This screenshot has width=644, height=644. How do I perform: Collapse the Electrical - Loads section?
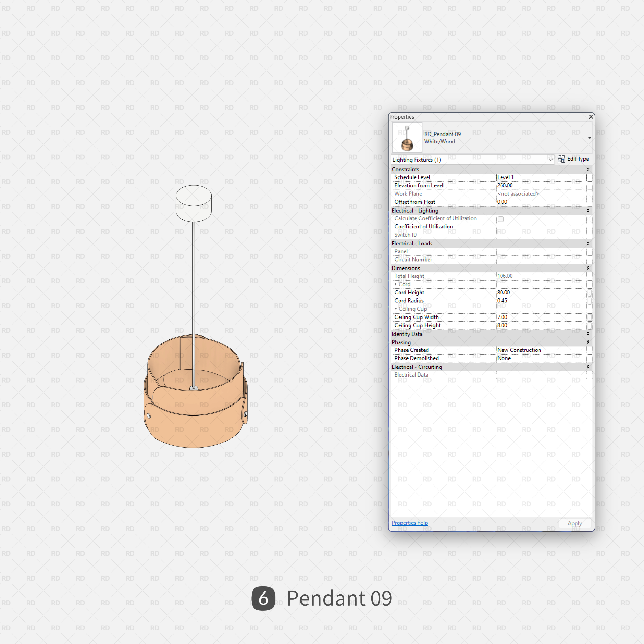click(588, 243)
